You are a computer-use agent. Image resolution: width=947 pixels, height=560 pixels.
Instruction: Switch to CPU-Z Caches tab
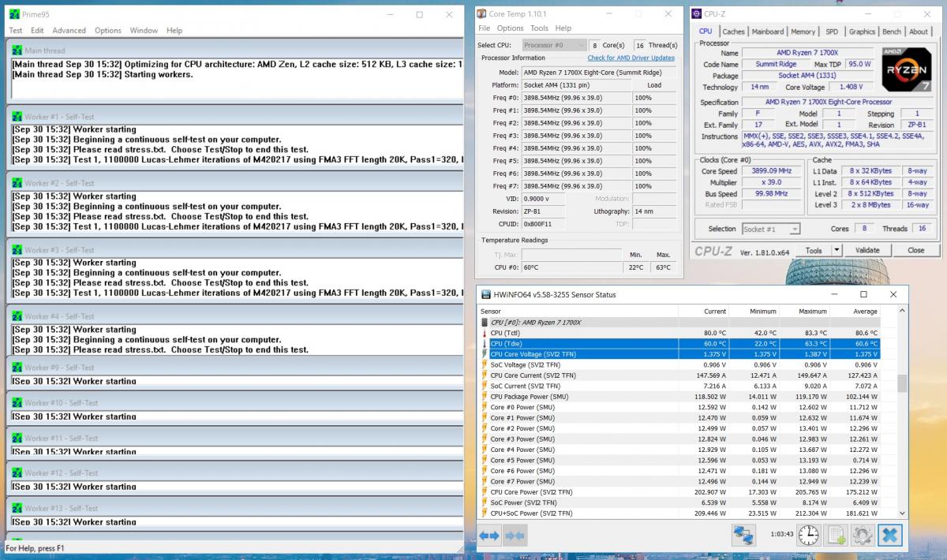[x=734, y=32]
